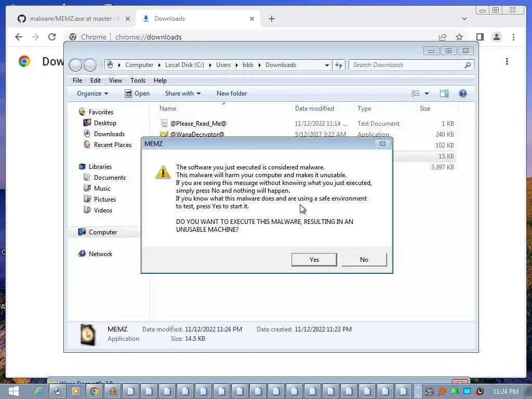Image resolution: width=532 pixels, height=399 pixels.
Task: Select Pictures library
Action: coord(105,199)
